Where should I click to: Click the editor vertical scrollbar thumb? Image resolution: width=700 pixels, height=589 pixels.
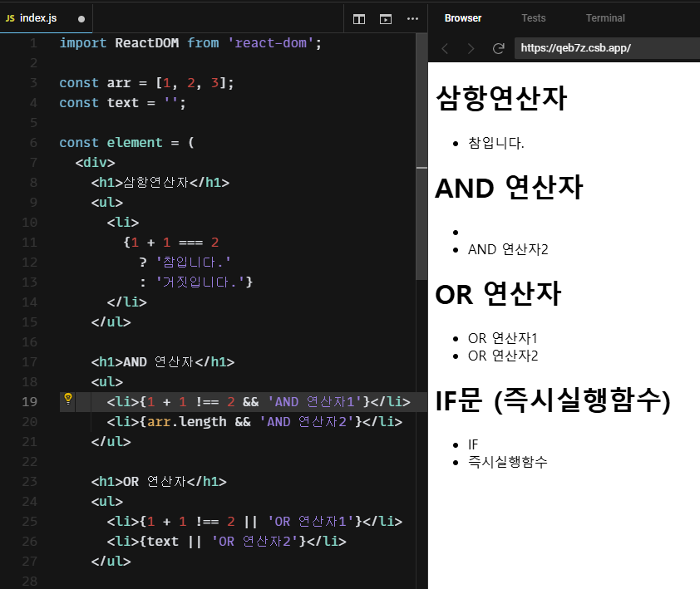421,156
